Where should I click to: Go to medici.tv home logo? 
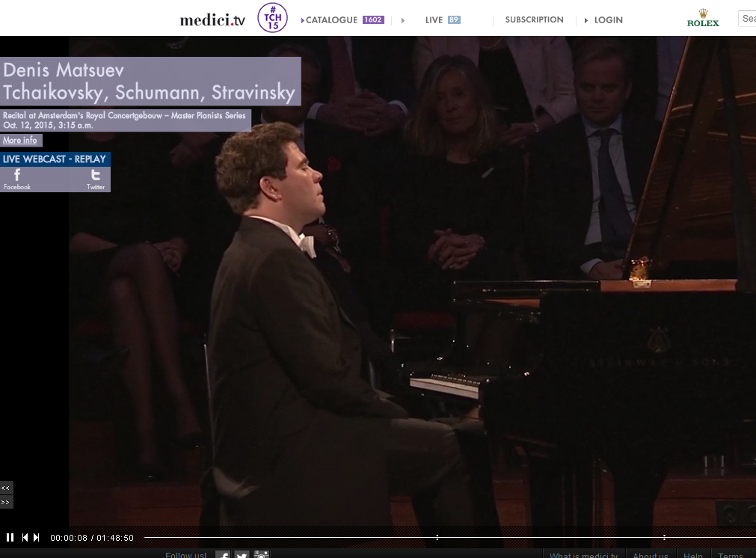[212, 19]
